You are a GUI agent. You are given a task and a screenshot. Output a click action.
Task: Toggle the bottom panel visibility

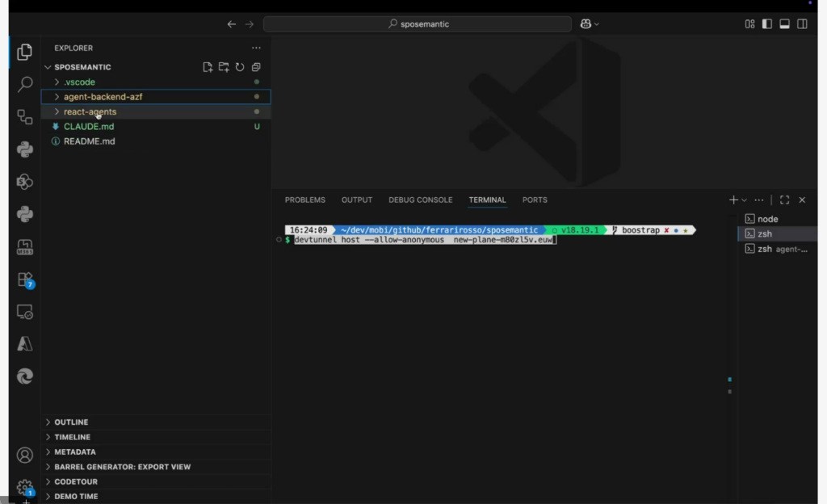click(784, 23)
